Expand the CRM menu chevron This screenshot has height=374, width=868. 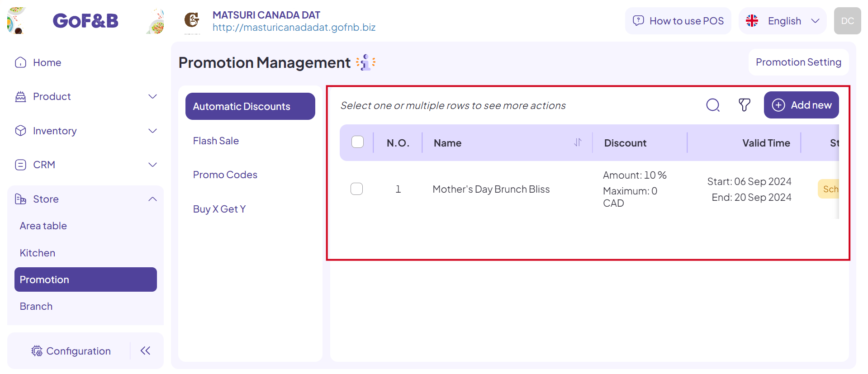click(153, 165)
